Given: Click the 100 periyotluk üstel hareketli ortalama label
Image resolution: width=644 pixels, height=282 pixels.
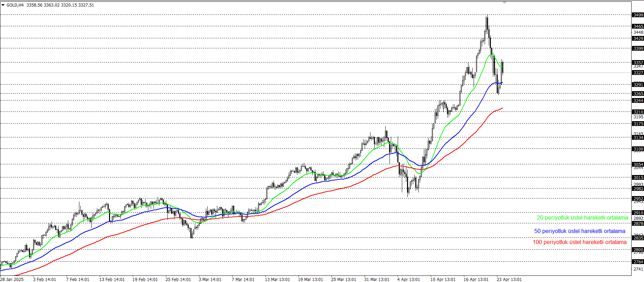Looking at the screenshot, I should [x=579, y=242].
